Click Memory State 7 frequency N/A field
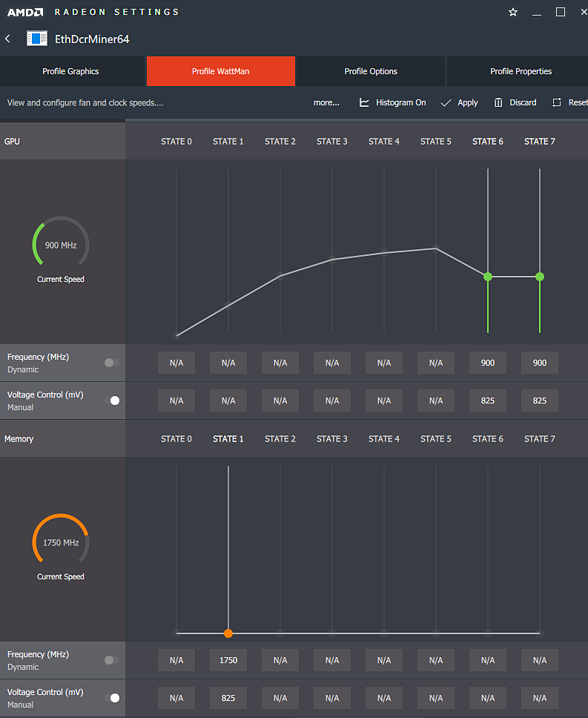588x718 pixels. [540, 660]
